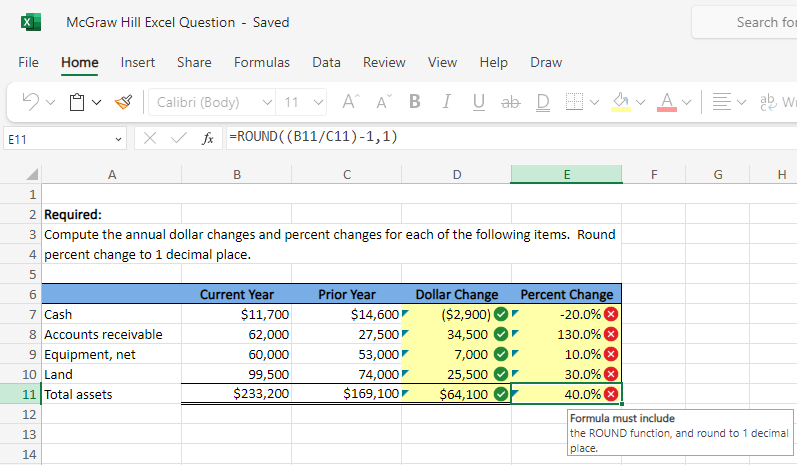Image resolution: width=797 pixels, height=465 pixels.
Task: Click the formula bar containing the ROUND formula
Action: tap(511, 137)
